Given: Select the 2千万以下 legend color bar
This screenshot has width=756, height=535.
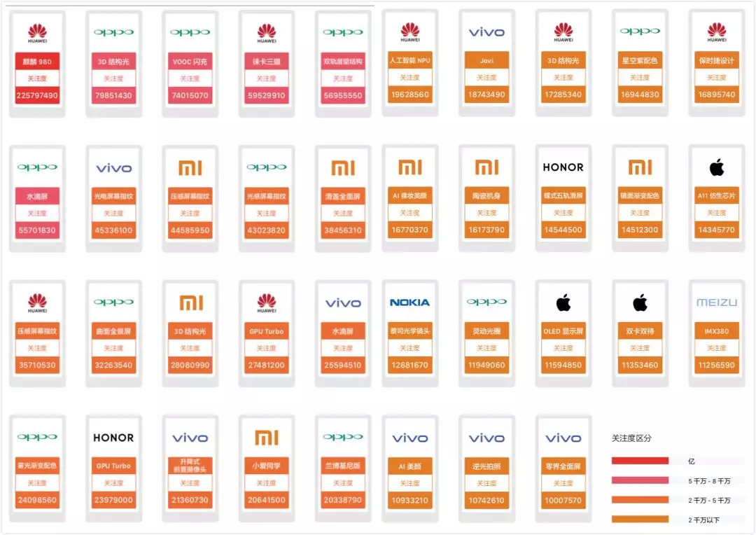Looking at the screenshot, I should pyautogui.click(x=640, y=519).
